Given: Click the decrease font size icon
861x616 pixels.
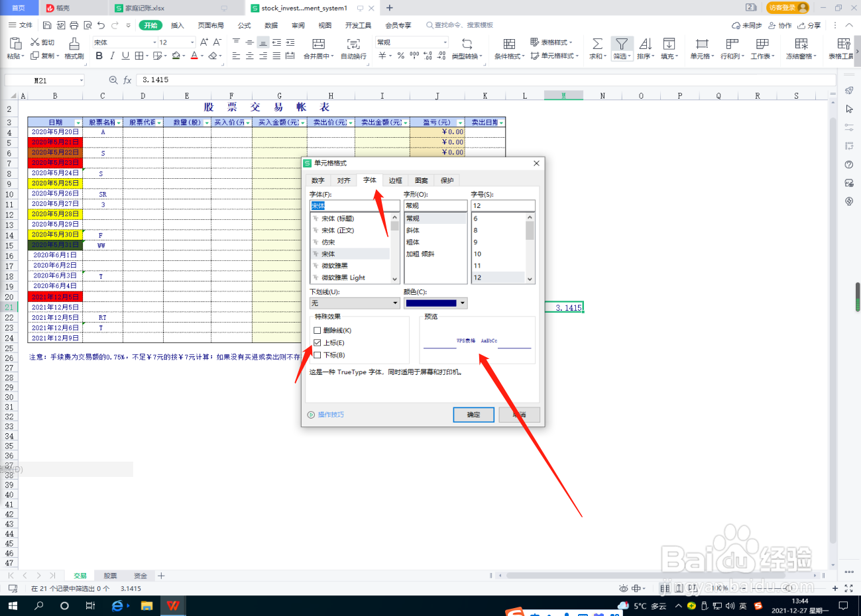Looking at the screenshot, I should point(217,42).
